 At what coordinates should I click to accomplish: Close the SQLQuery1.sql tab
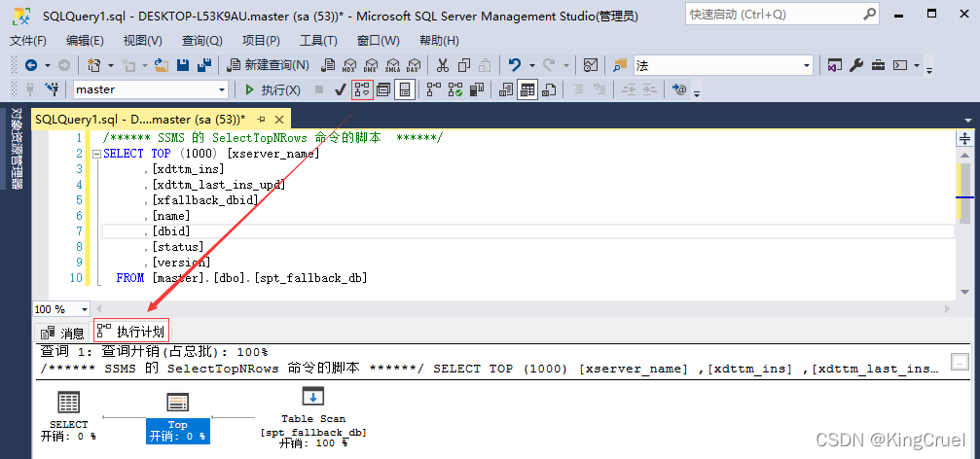(278, 119)
